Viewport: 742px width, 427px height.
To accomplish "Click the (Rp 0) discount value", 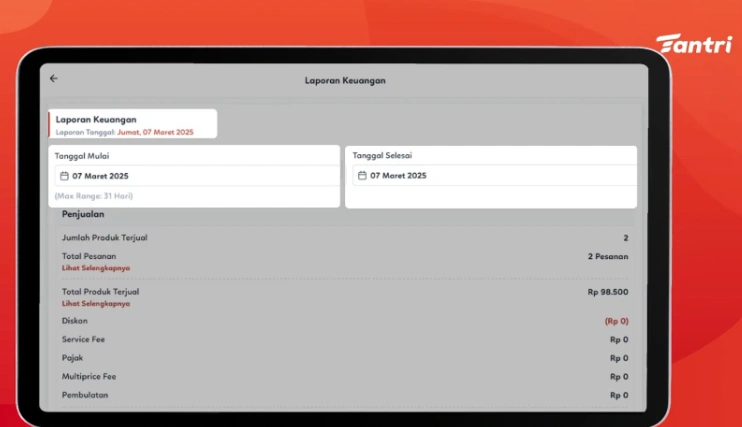I will coord(617,321).
